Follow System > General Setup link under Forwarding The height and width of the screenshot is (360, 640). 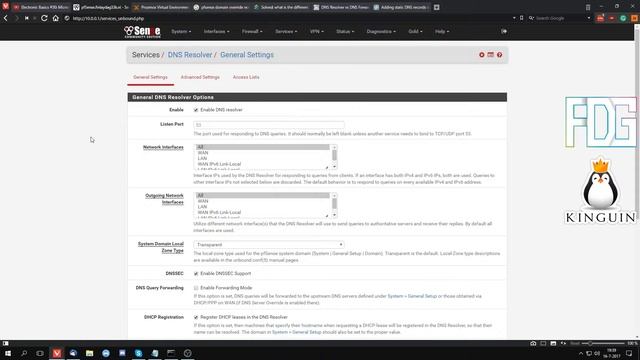pos(412,296)
